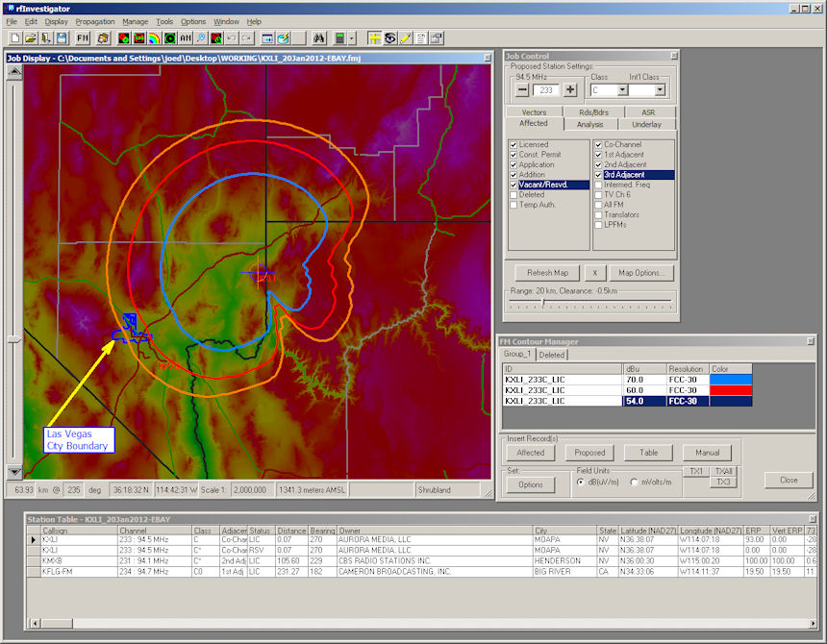Decrease the channel with the minus button

(522, 90)
